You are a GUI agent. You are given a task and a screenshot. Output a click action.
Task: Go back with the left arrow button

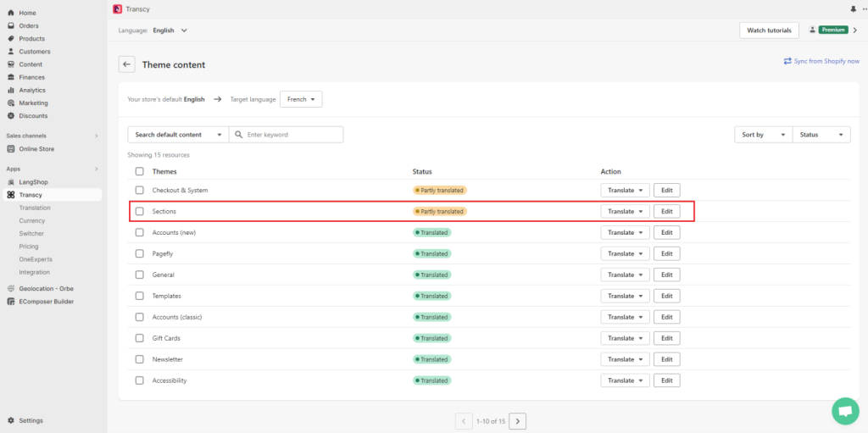coord(127,64)
